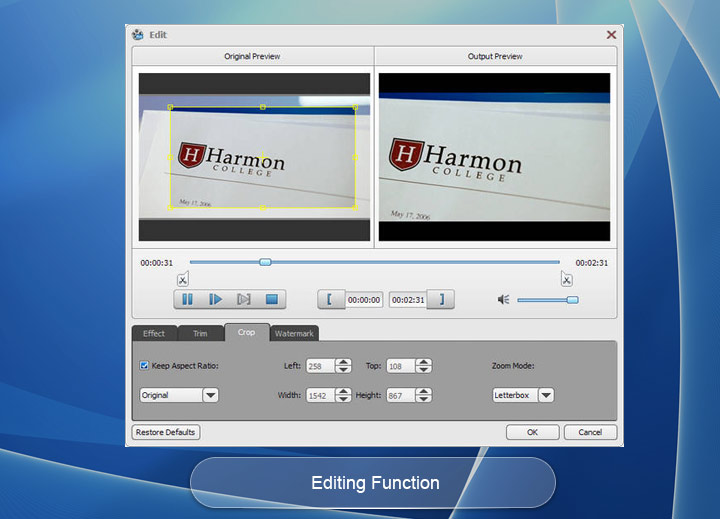
Task: Click the right scissors trim marker
Action: click(567, 279)
